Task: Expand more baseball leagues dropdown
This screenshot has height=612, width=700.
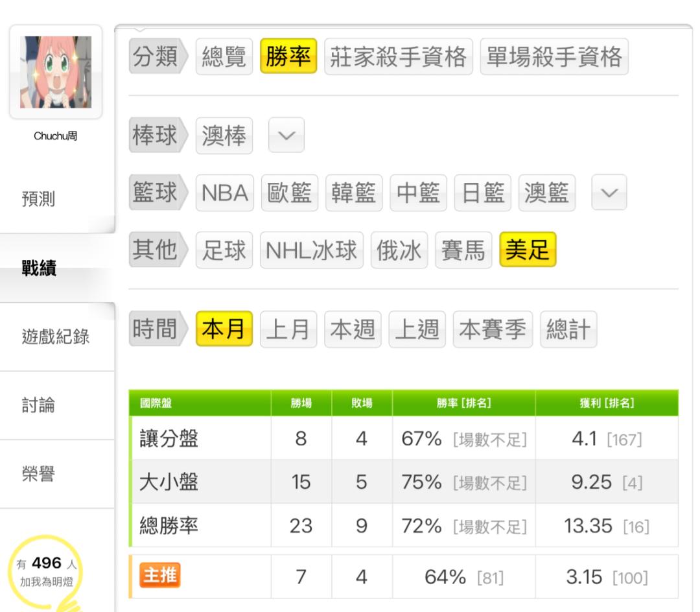Action: tap(286, 135)
